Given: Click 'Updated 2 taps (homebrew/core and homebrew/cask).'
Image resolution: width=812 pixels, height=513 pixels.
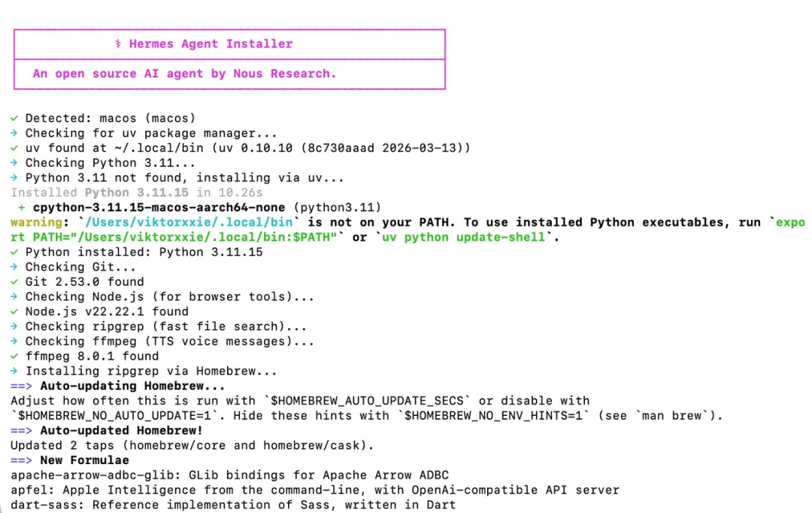Looking at the screenshot, I should coord(192,445).
